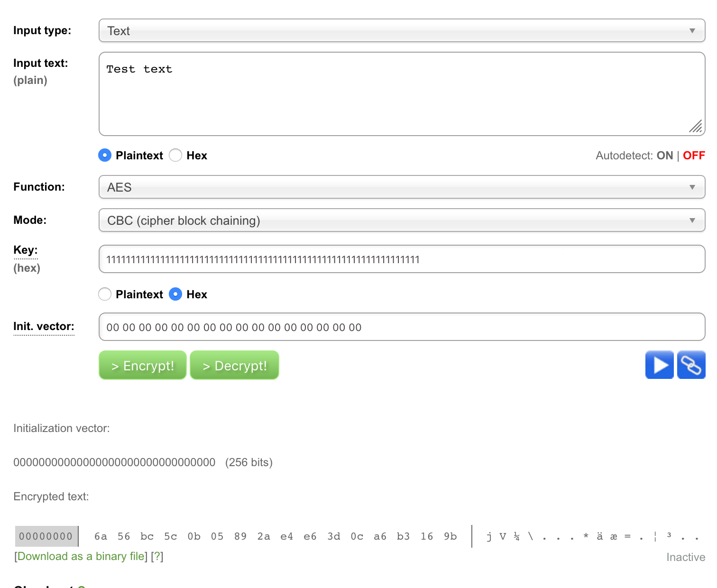
Task: Click the chain link share icon
Action: click(x=691, y=365)
